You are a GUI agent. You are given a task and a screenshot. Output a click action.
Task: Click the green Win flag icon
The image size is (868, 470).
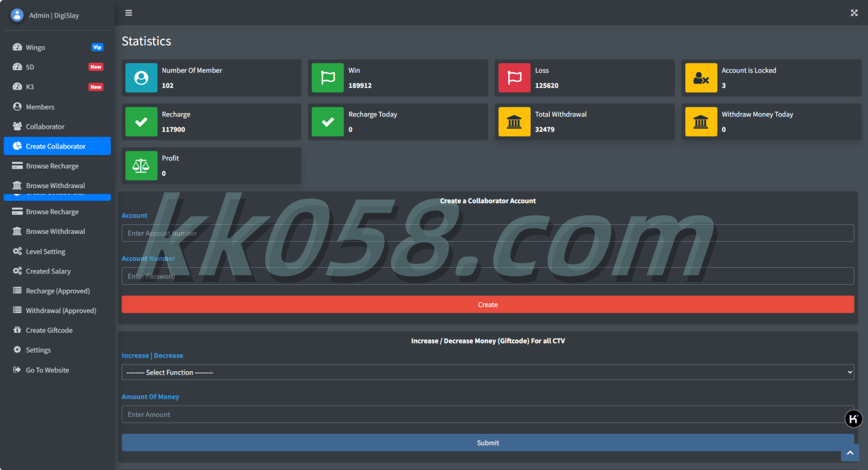(x=328, y=78)
